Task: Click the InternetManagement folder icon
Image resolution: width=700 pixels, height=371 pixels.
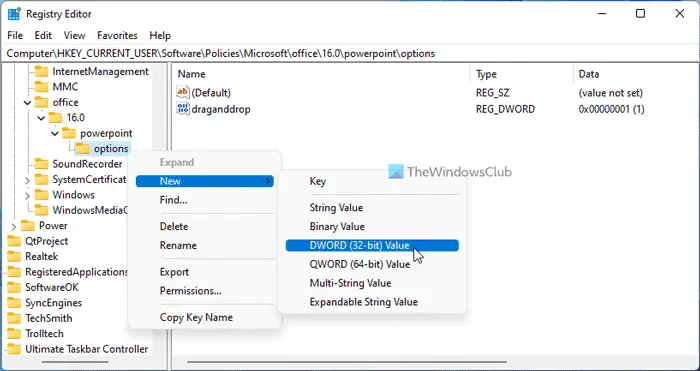Action: 41,71
